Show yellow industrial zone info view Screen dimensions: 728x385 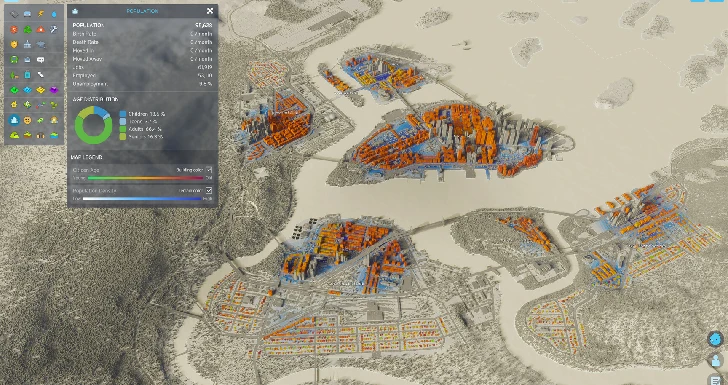tap(41, 90)
